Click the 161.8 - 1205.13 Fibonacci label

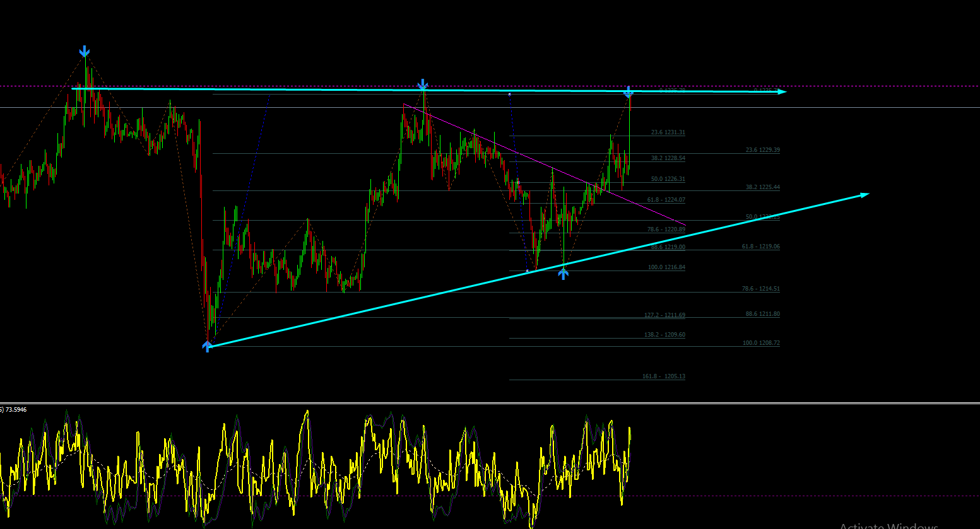tap(664, 376)
